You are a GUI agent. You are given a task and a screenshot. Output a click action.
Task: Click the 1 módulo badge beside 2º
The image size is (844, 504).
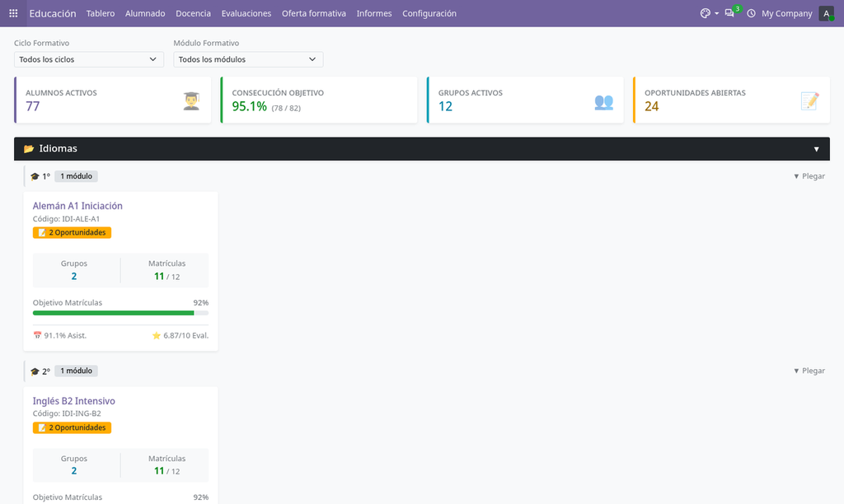[x=76, y=371]
